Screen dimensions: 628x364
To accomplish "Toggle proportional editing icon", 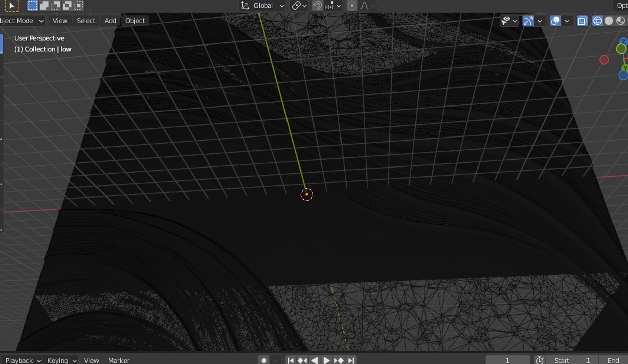I will (352, 6).
